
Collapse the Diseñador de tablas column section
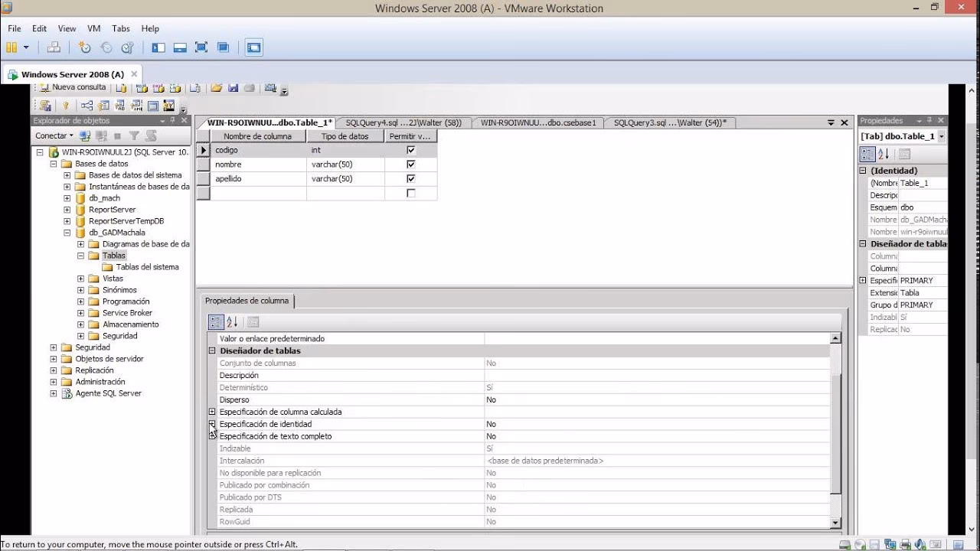pos(212,350)
